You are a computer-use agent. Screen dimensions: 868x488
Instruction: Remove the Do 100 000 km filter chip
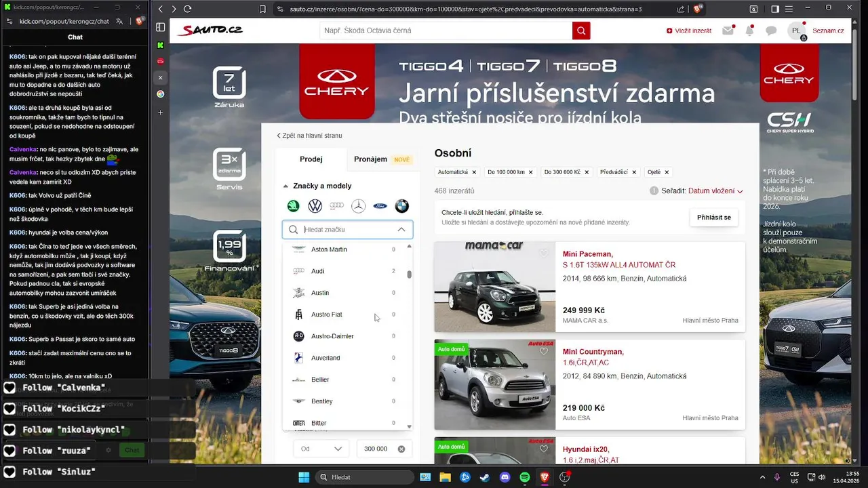click(531, 172)
